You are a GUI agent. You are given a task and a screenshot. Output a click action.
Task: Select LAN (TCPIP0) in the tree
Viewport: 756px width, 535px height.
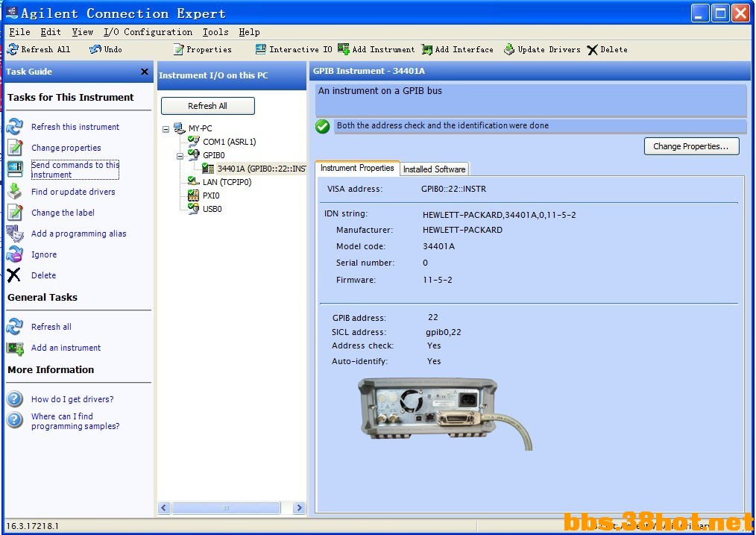point(227,182)
